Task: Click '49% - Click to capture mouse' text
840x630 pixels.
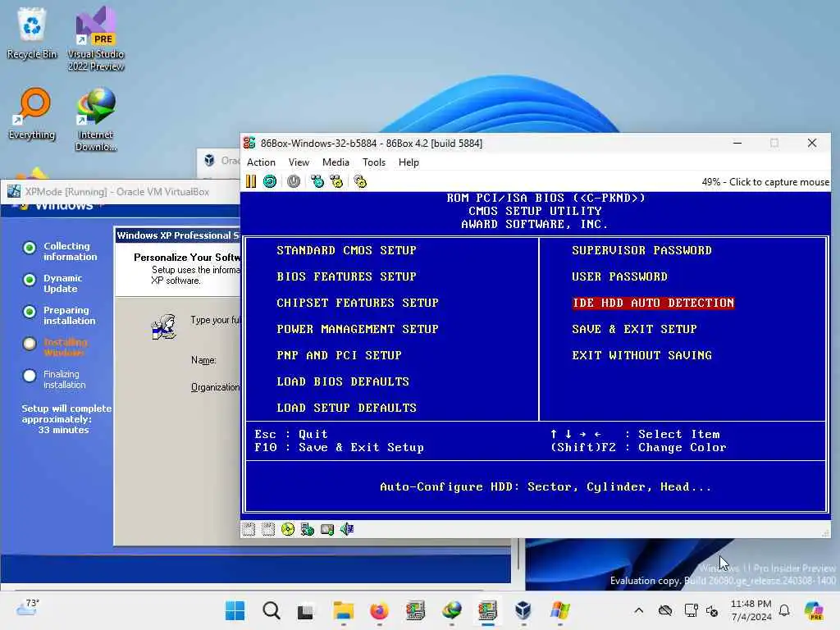Action: 765,182
